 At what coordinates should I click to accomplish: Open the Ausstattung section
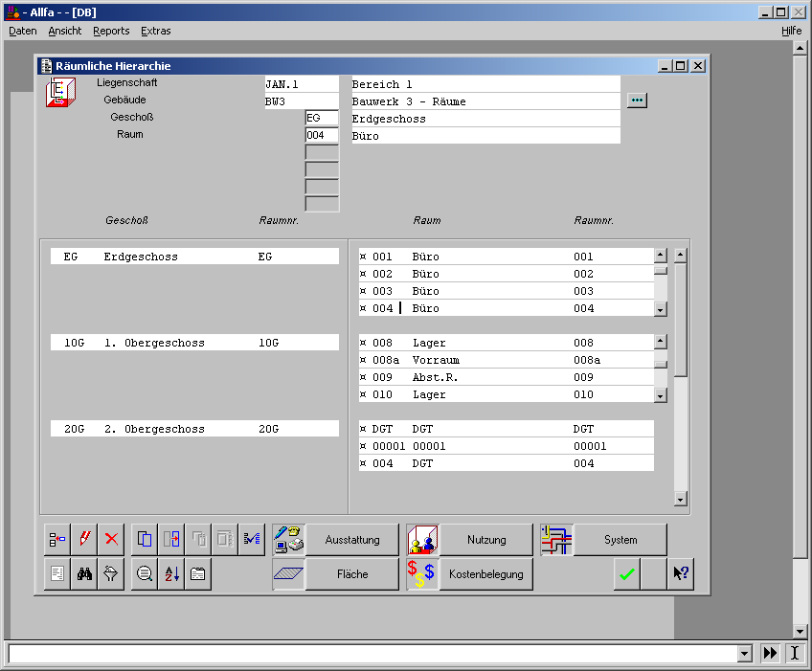point(352,540)
